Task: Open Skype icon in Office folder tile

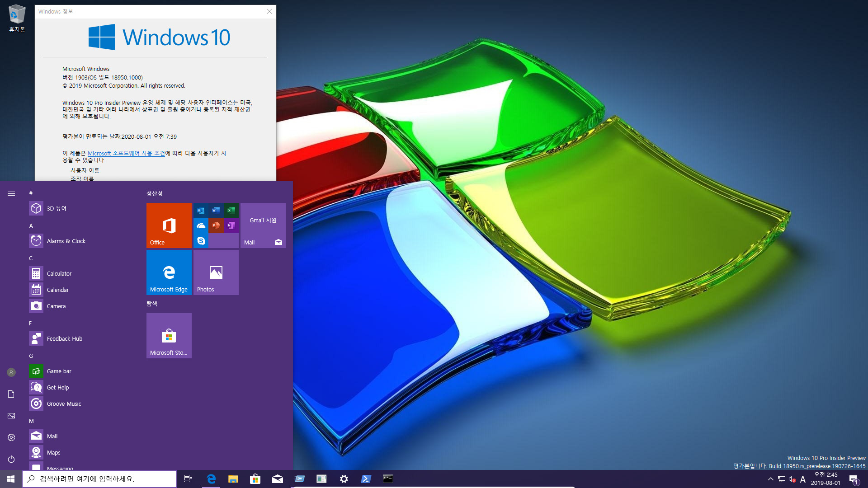Action: [201, 241]
